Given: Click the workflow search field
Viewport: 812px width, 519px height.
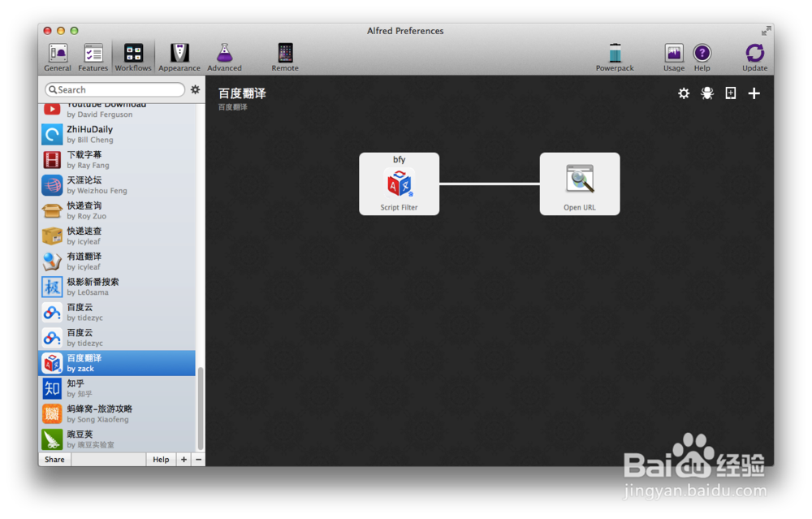Looking at the screenshot, I should tap(115, 89).
